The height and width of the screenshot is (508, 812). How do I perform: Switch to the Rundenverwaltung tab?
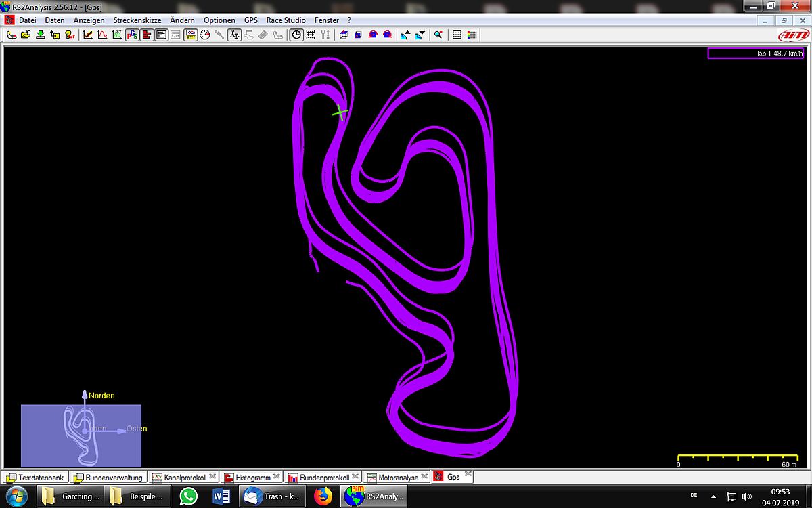[109, 478]
